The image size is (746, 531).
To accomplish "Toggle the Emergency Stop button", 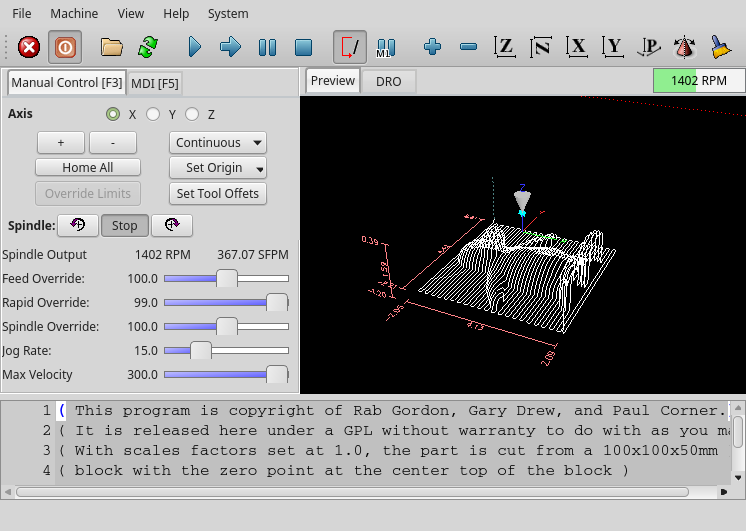I will 29,47.
